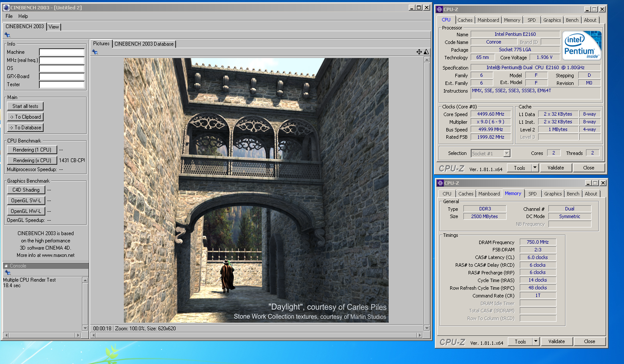Toggle the Console panel header square

(6, 266)
